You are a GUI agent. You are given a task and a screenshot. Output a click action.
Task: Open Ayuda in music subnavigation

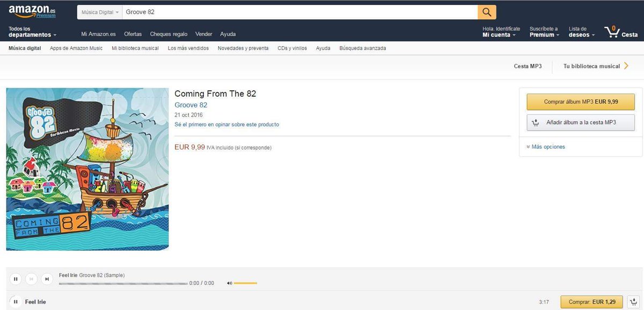[x=323, y=48]
